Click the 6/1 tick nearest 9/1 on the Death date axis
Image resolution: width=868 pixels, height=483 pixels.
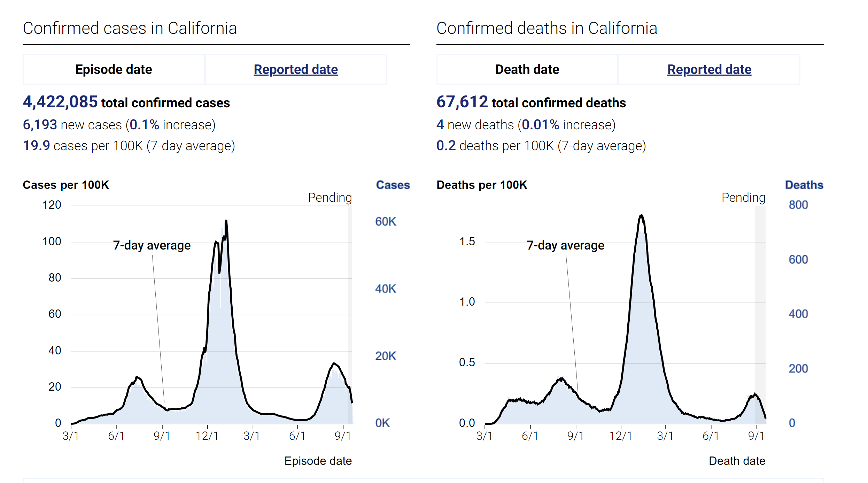pyautogui.click(x=711, y=436)
